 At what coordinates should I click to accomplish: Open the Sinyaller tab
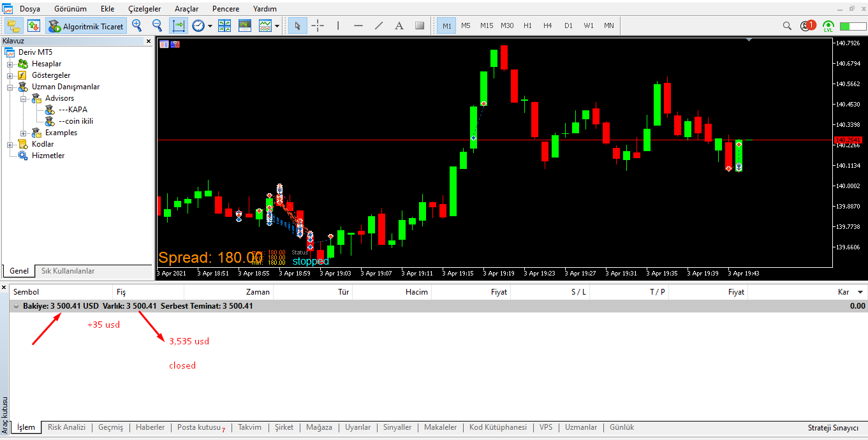[397, 427]
